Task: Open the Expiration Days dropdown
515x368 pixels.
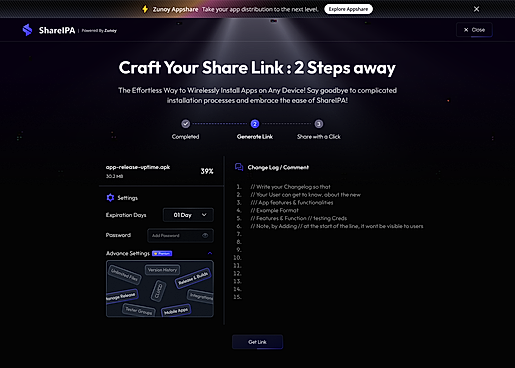Action: point(188,215)
